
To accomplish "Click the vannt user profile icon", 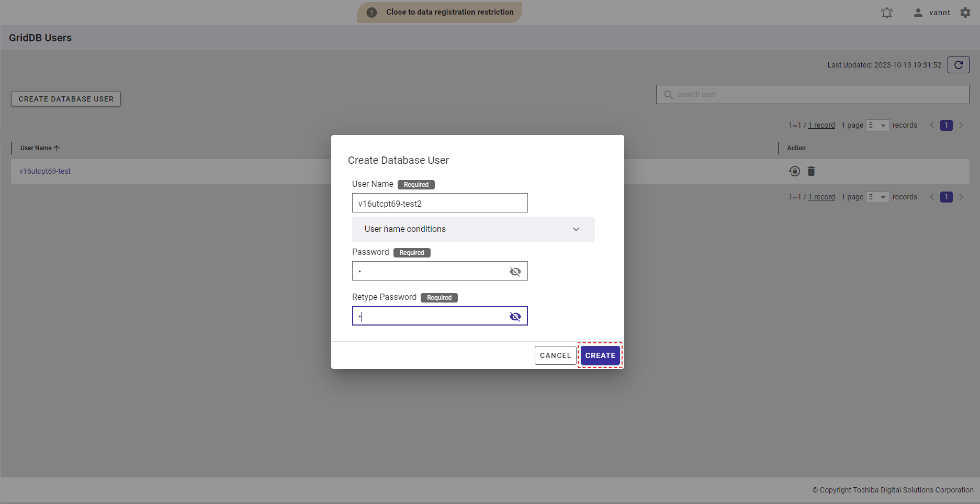I will click(918, 13).
